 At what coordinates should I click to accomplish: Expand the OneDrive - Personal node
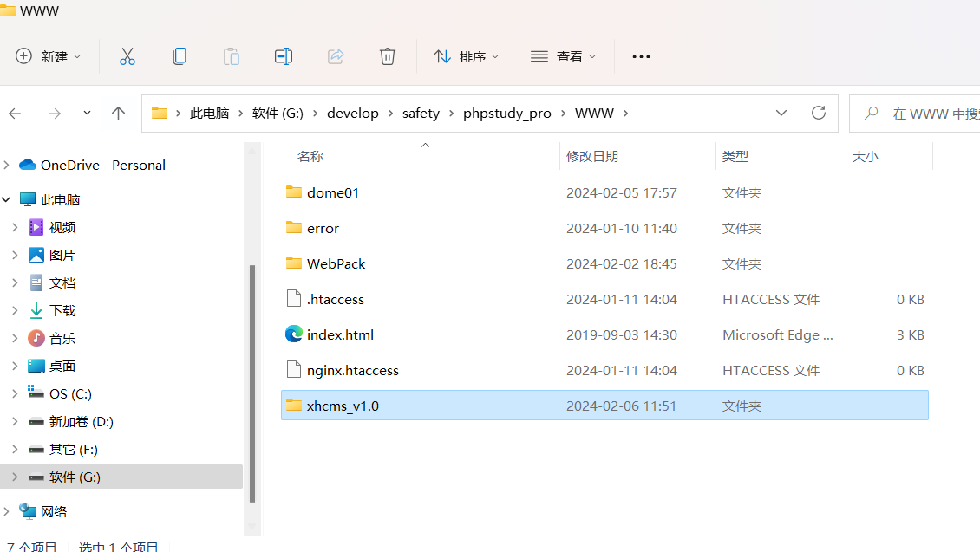pyautogui.click(x=6, y=165)
